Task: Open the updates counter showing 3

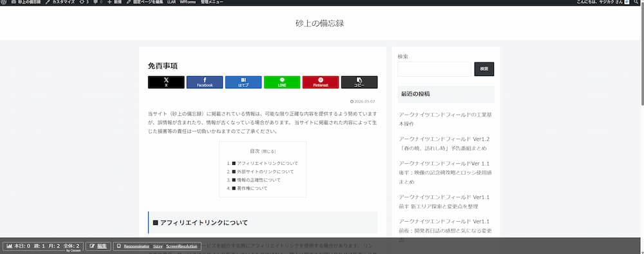Action: pos(84,2)
